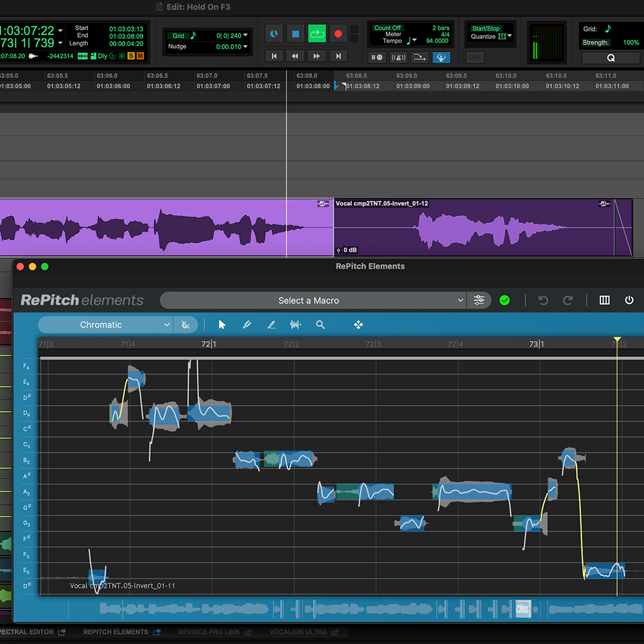
Task: Select the pointer tool in RePitch
Action: pos(222,325)
